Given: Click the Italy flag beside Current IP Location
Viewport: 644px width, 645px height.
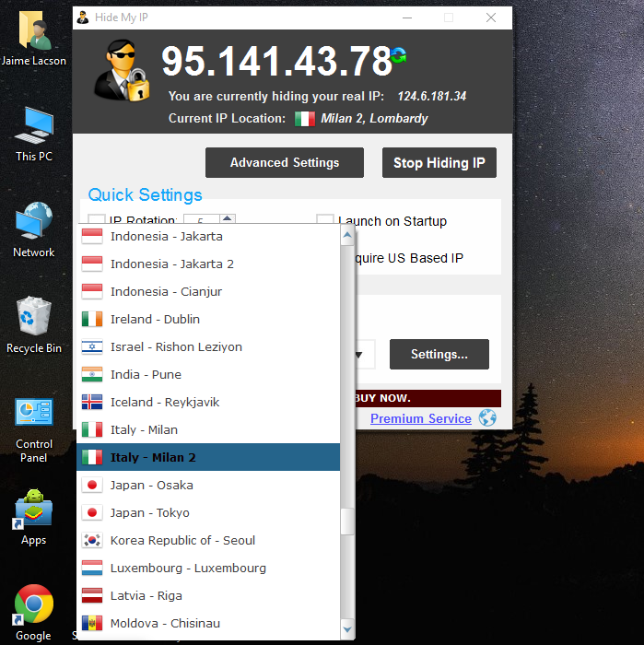Looking at the screenshot, I should point(305,119).
